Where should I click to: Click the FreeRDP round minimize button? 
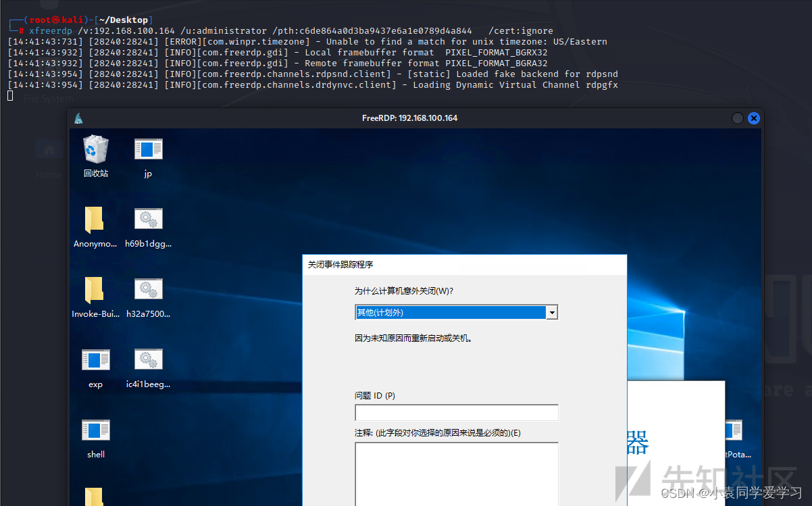click(738, 118)
